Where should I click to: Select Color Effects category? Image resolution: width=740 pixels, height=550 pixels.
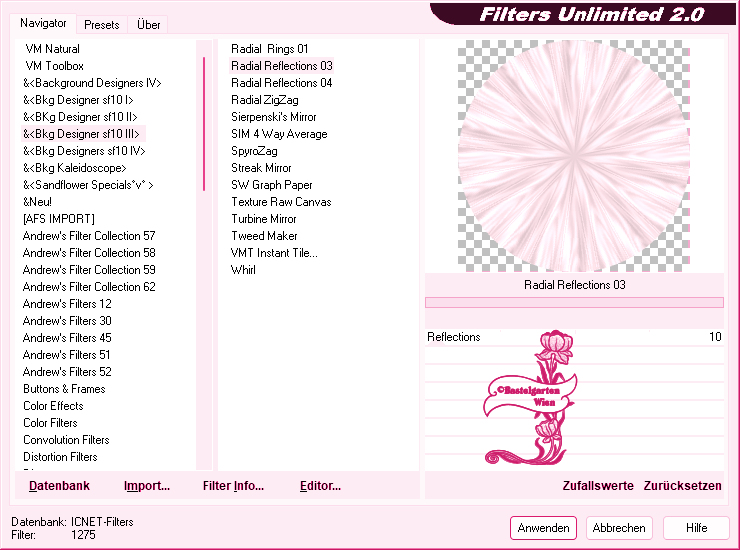(53, 406)
